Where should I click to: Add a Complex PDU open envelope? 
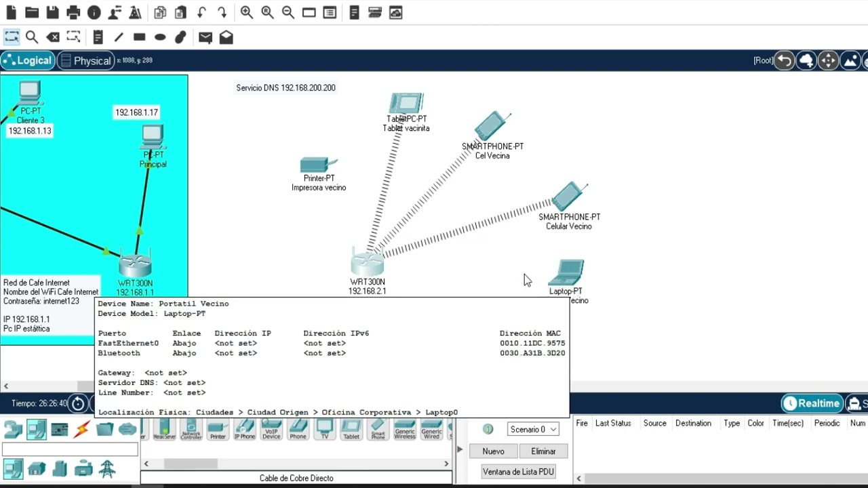(x=226, y=37)
